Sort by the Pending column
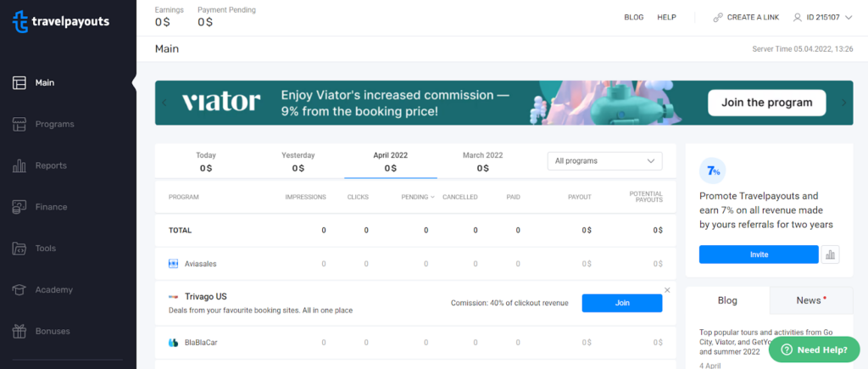Image resolution: width=868 pixels, height=369 pixels. [418, 197]
